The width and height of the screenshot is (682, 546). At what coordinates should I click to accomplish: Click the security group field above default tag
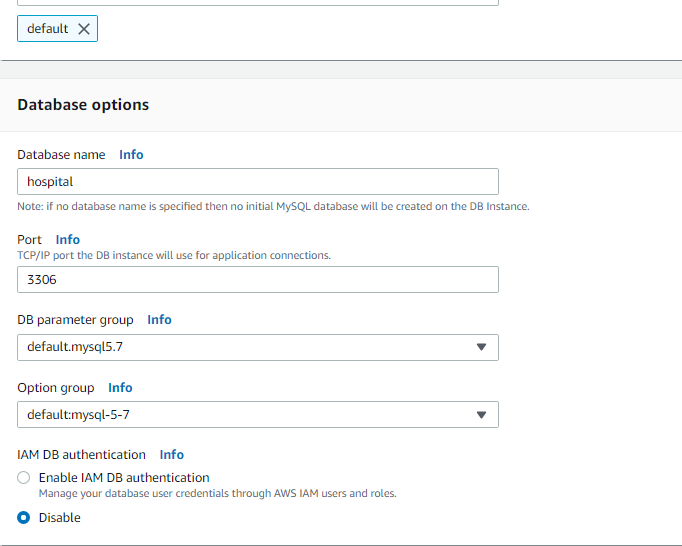[x=258, y=2]
